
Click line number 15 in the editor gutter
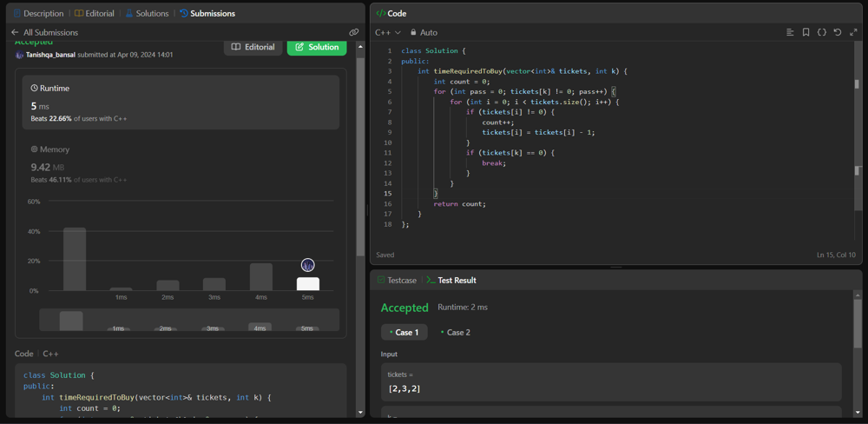388,194
